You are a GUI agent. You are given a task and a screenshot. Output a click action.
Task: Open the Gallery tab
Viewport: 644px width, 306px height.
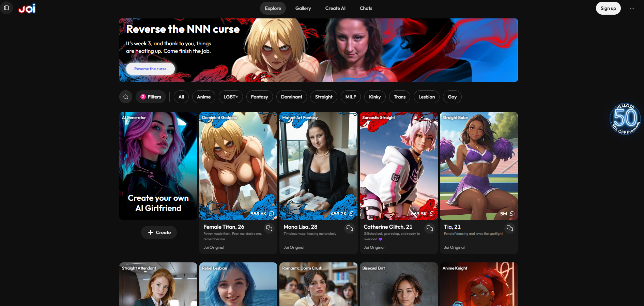pos(303,8)
